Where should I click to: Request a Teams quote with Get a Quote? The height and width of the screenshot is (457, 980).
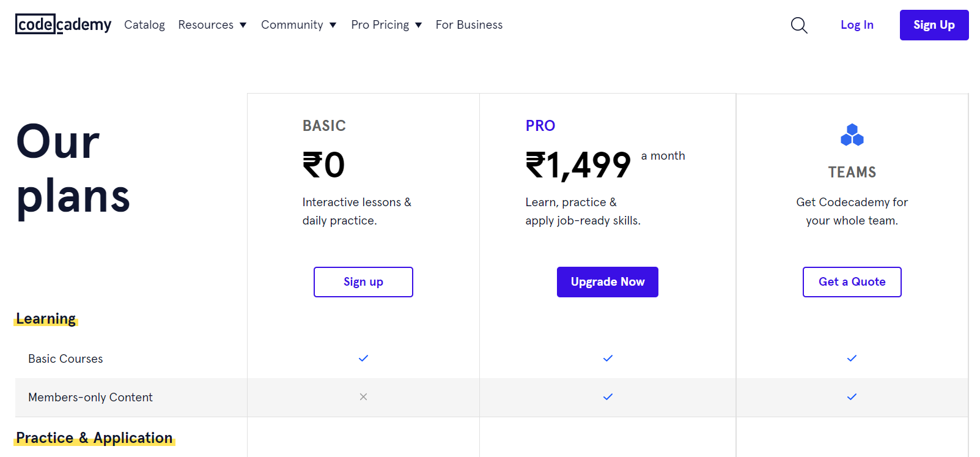coord(852,282)
